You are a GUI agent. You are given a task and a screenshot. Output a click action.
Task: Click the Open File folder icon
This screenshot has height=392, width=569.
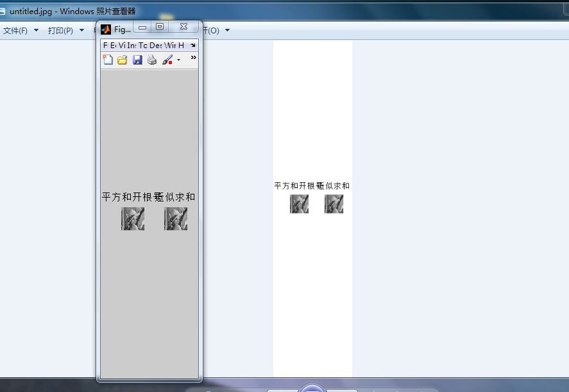pos(123,60)
